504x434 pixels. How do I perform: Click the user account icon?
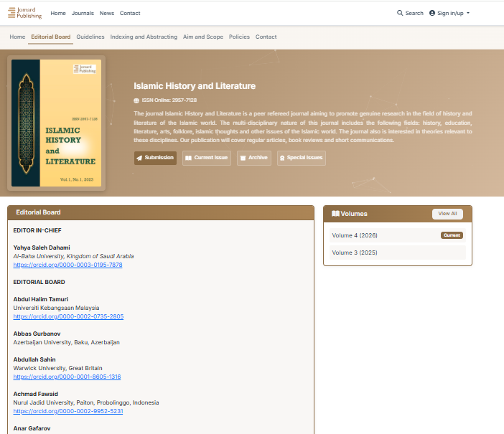point(432,13)
